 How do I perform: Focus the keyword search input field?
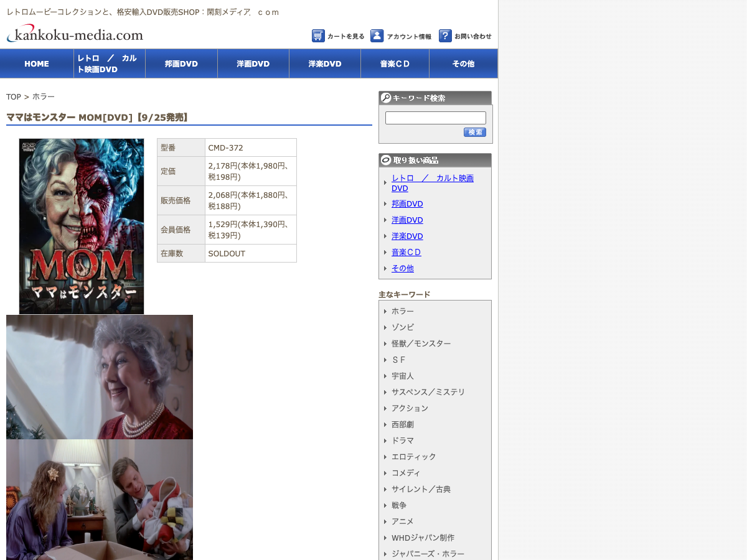[436, 118]
